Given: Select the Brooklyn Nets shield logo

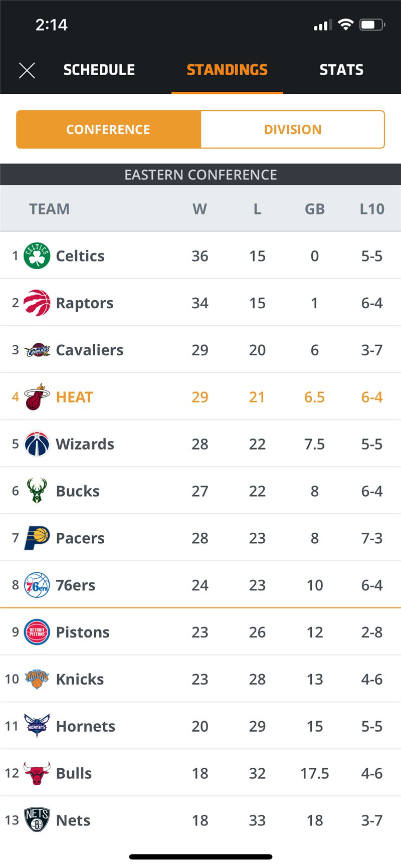Looking at the screenshot, I should pos(37,820).
